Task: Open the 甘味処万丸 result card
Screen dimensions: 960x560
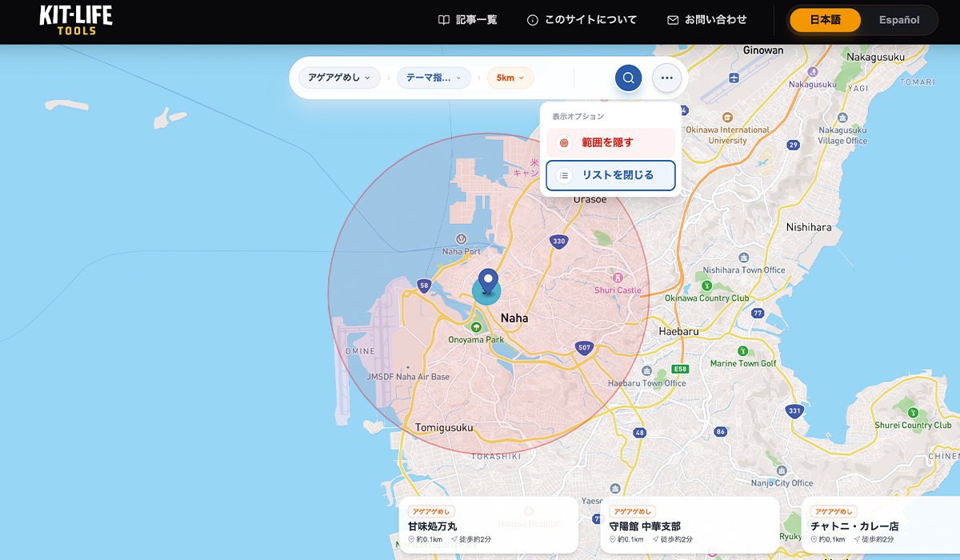Action: [x=488, y=524]
